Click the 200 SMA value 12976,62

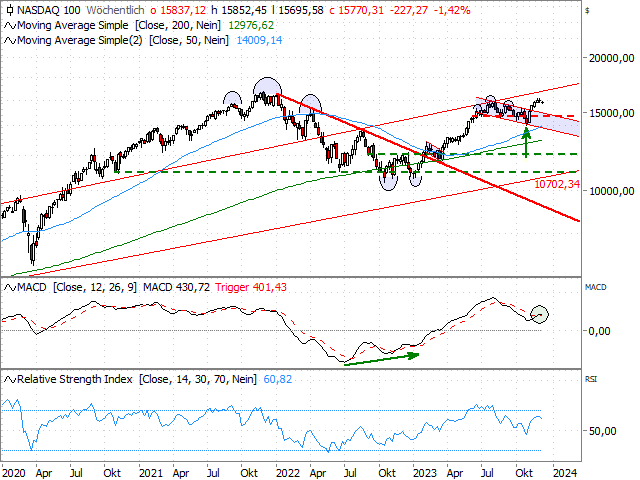pos(251,25)
